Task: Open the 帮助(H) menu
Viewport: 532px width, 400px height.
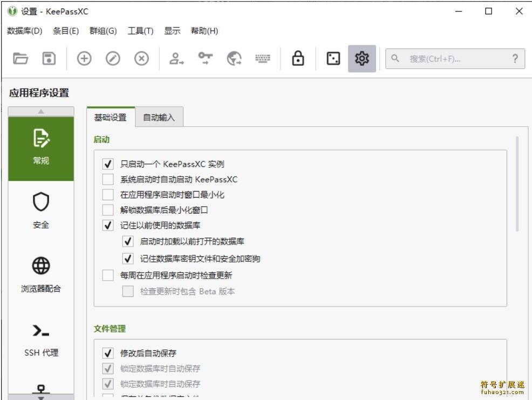Action: coord(204,31)
